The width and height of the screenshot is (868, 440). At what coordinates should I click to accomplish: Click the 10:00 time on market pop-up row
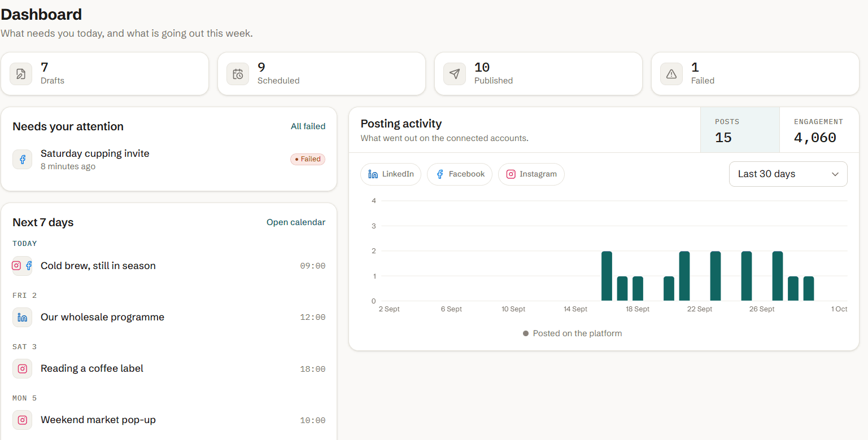[313, 420]
